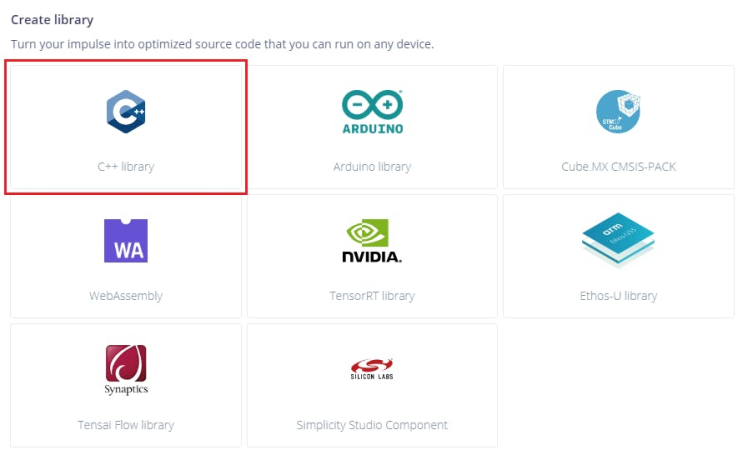Click the purple WebAssembly WA icon
The image size is (748, 470).
(126, 240)
